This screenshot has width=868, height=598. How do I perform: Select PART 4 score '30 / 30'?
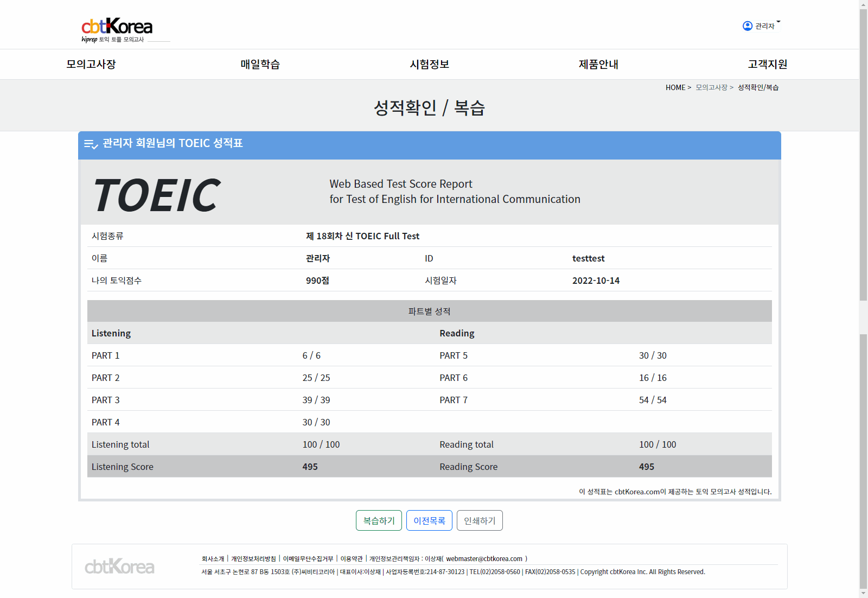(x=316, y=422)
